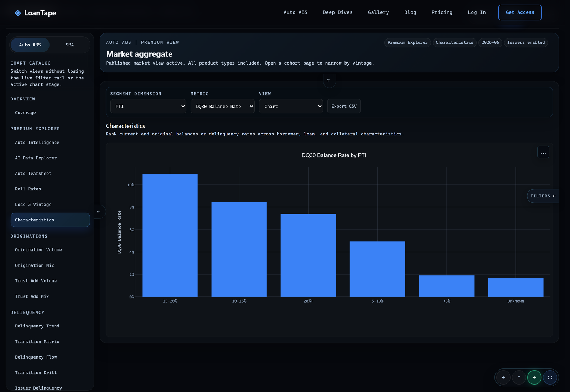570x392 pixels.
Task: Open Blog in top navigation
Action: click(410, 12)
